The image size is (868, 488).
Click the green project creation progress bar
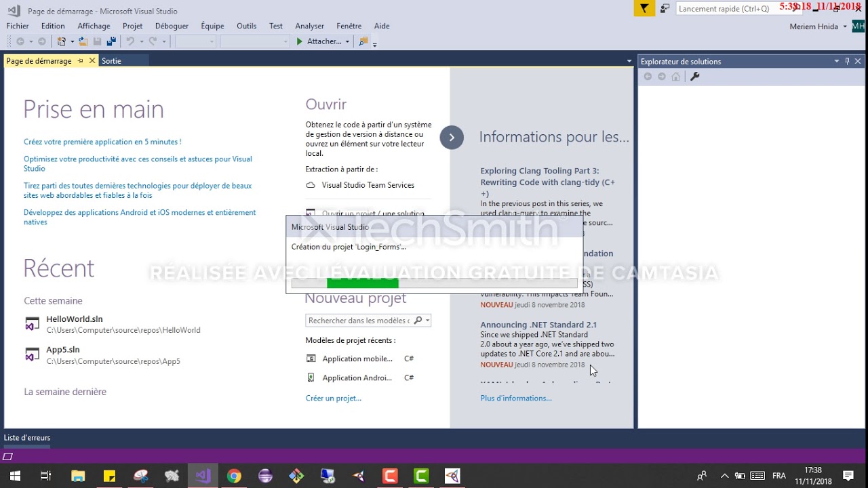coord(363,283)
